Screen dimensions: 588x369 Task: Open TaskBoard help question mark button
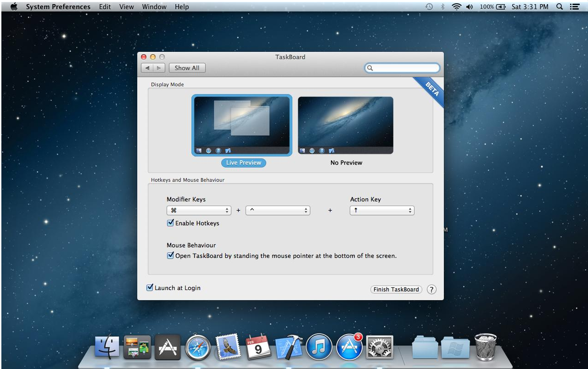pyautogui.click(x=431, y=289)
